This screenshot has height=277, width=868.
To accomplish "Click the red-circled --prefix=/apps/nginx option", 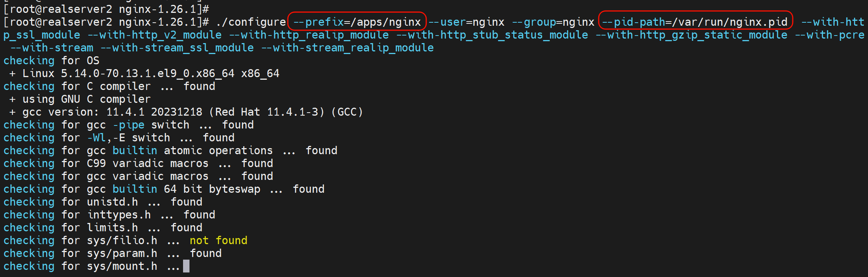I will tap(357, 22).
